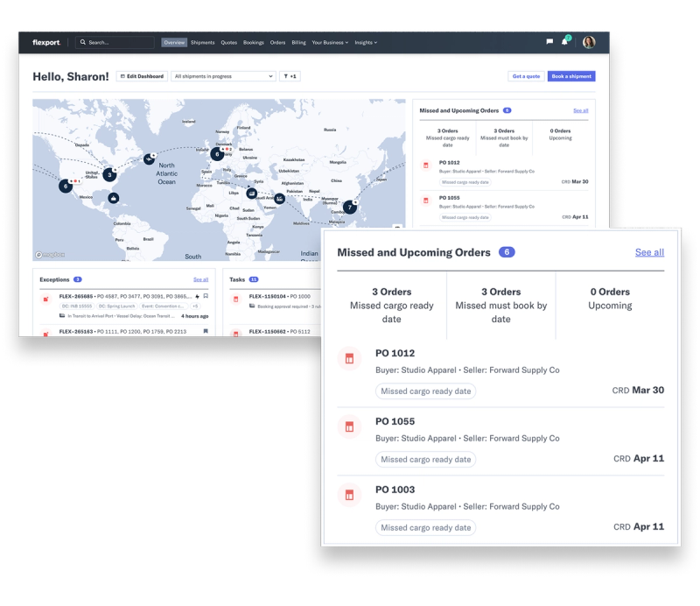Click the red order icon beside PO 1055 in enlarged panel
This screenshot has width=700, height=606.
[x=349, y=426]
